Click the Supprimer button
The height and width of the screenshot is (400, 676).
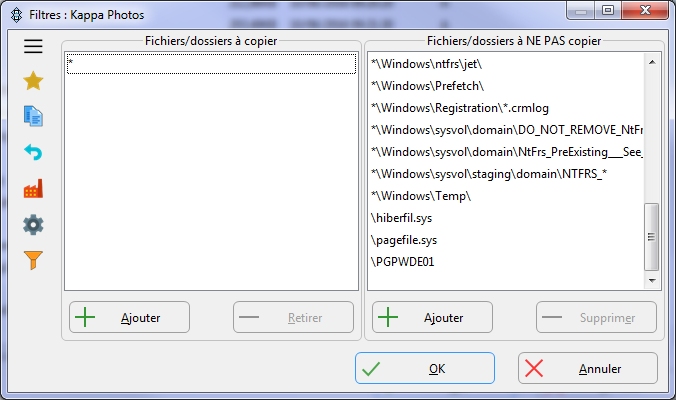pyautogui.click(x=597, y=317)
